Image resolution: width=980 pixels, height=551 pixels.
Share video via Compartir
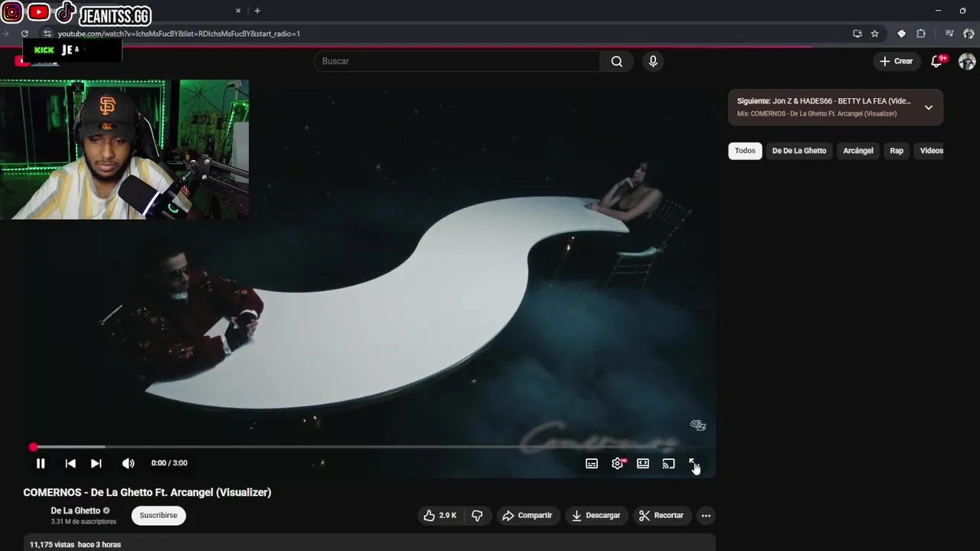(528, 516)
